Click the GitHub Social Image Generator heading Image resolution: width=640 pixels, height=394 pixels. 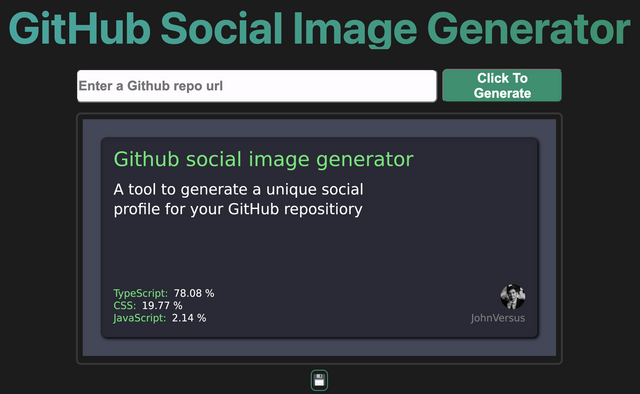[x=319, y=29]
